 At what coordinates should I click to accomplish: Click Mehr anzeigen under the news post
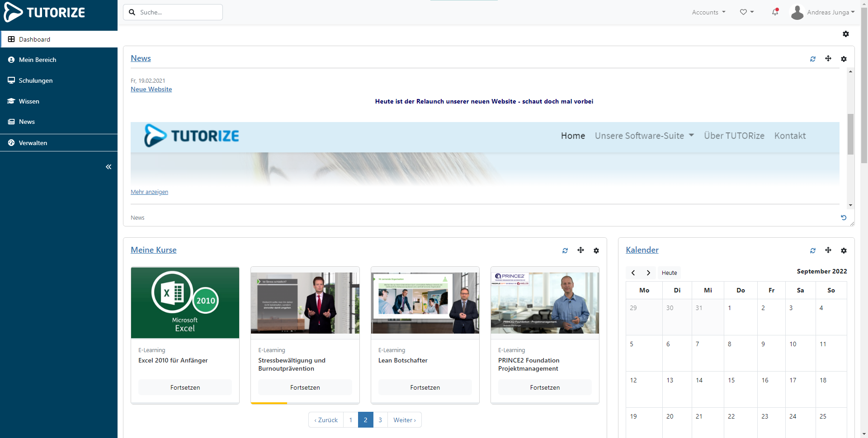coord(149,192)
